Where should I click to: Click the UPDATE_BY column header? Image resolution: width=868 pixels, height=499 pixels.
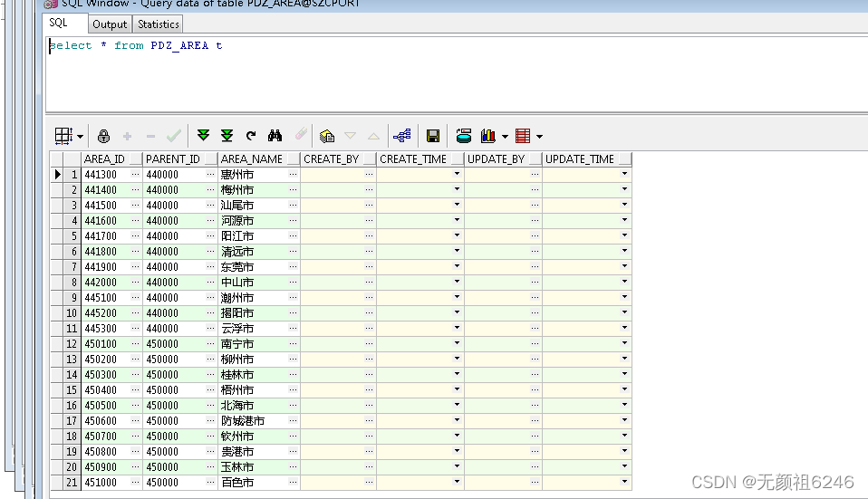pyautogui.click(x=503, y=159)
